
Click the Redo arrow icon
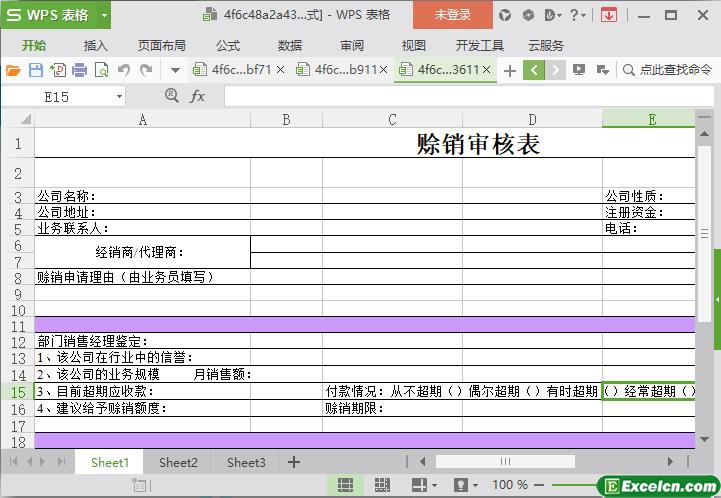click(146, 70)
